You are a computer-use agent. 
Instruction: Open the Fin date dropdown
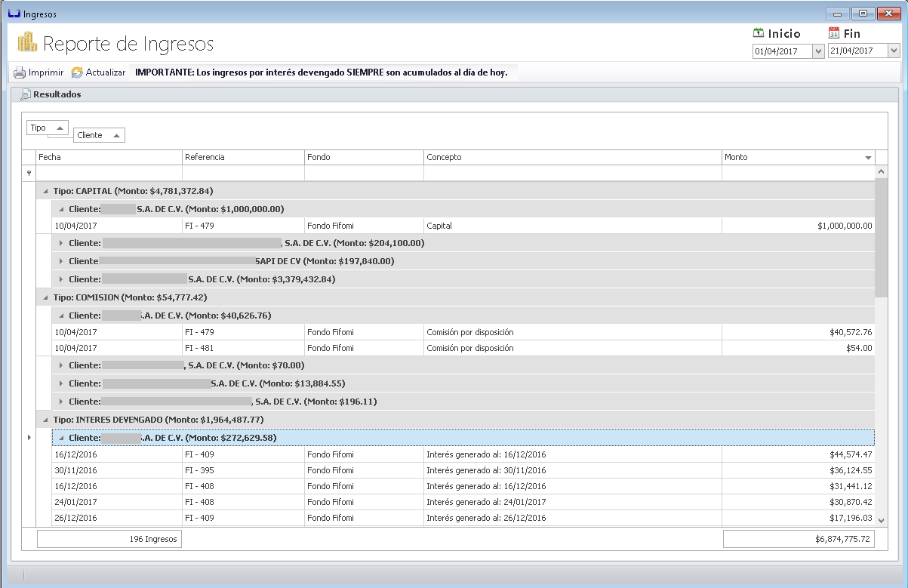pyautogui.click(x=894, y=51)
